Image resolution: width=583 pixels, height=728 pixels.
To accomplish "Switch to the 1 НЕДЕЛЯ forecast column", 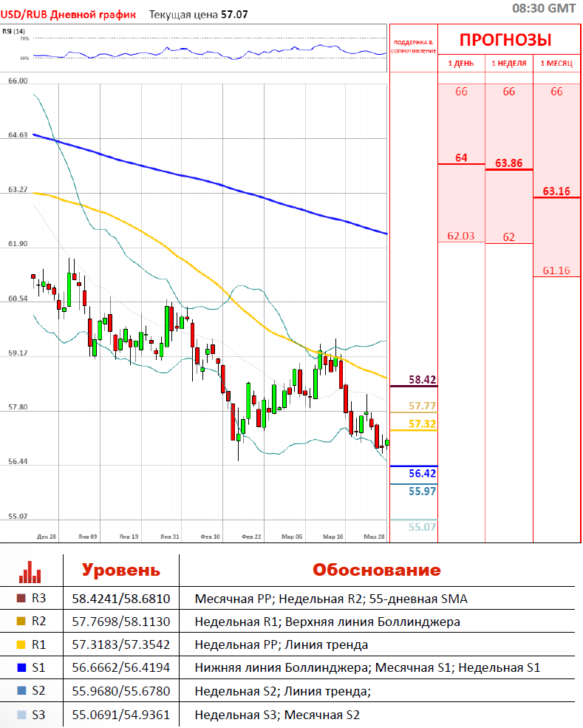I will pyautogui.click(x=509, y=64).
